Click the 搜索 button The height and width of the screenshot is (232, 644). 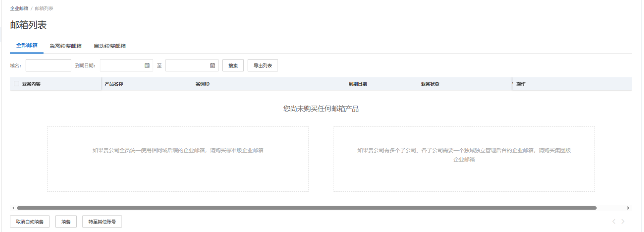233,66
